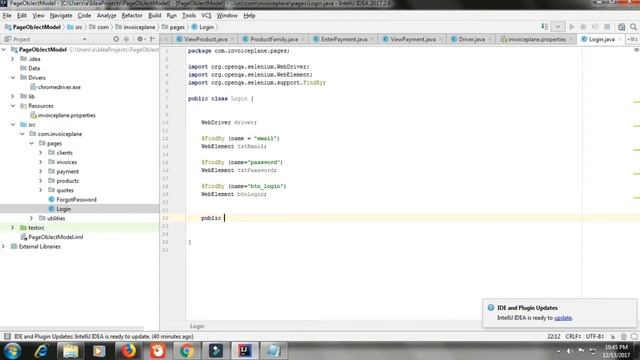Click the tool windows toggle in status bar
The image size is (640, 360).
pos(7,336)
